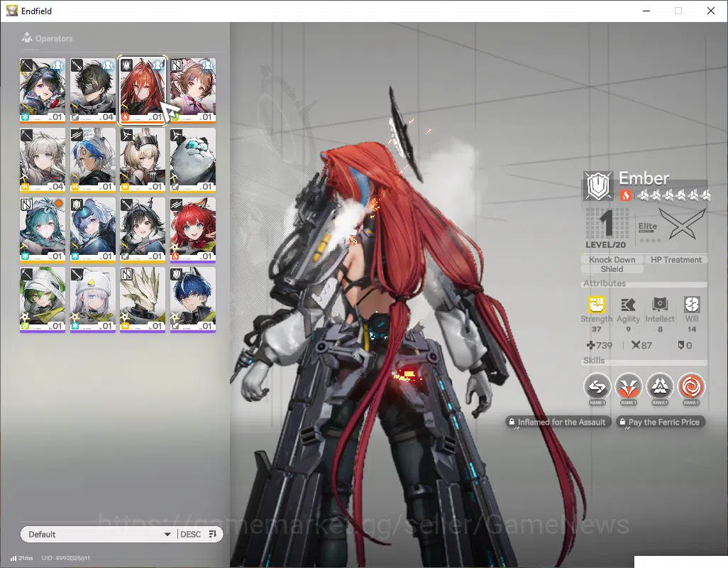Click the yellow Strength fist icon

[597, 305]
